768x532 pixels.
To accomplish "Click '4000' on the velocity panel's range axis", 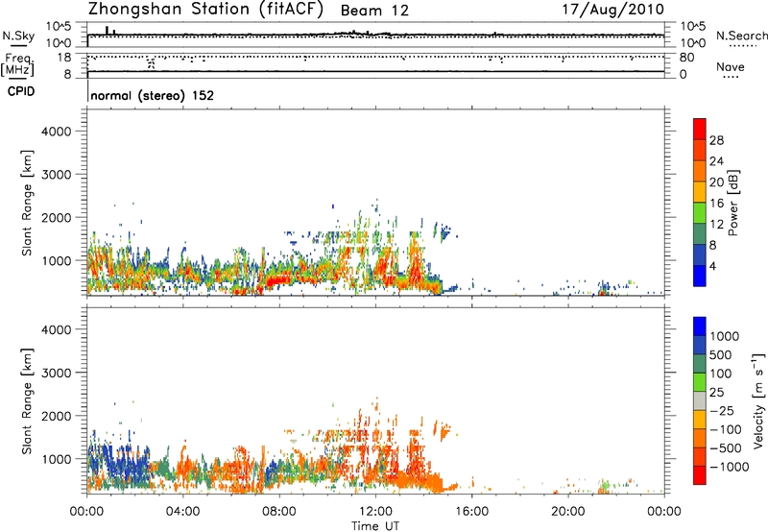I will click(57, 329).
